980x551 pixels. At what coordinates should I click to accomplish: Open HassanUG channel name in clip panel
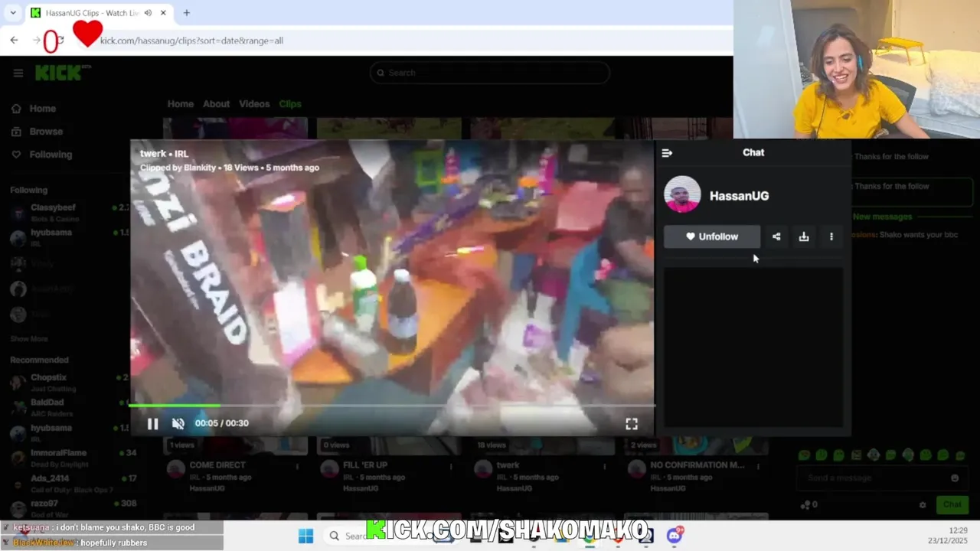pyautogui.click(x=739, y=196)
